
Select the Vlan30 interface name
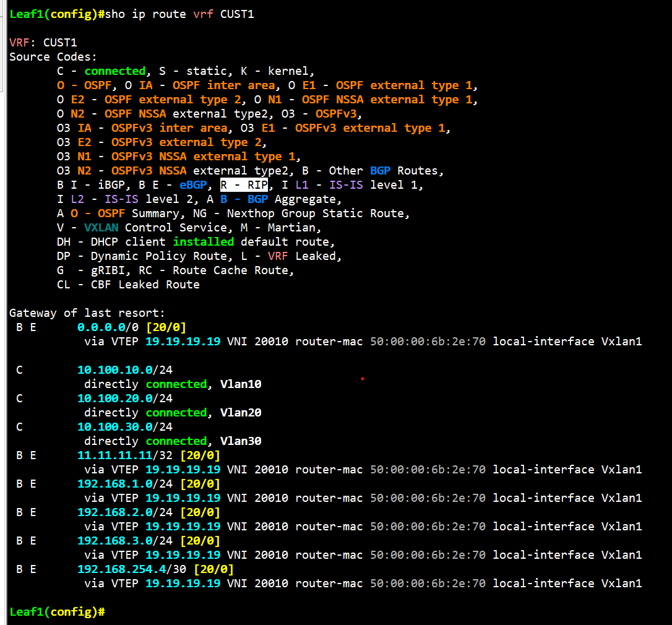pyautogui.click(x=241, y=441)
